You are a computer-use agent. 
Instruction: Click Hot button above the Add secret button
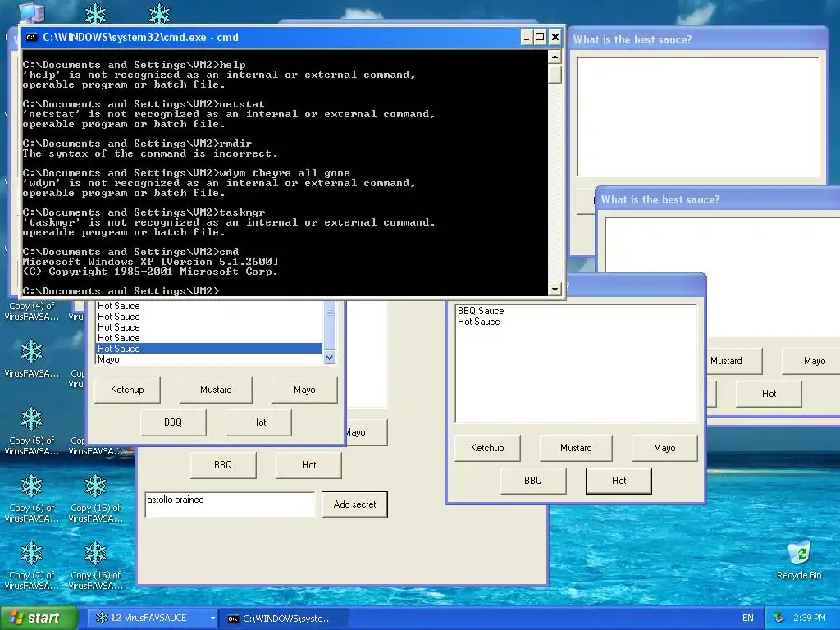pyautogui.click(x=308, y=465)
